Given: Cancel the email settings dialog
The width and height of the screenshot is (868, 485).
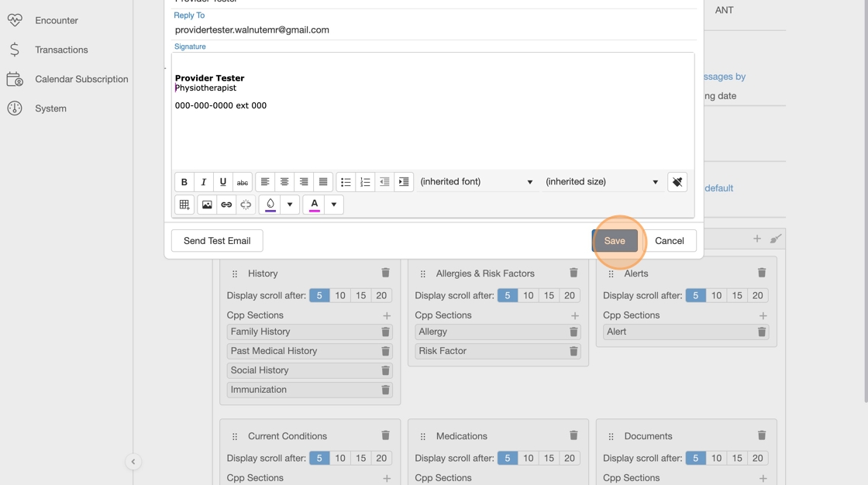Looking at the screenshot, I should 669,241.
